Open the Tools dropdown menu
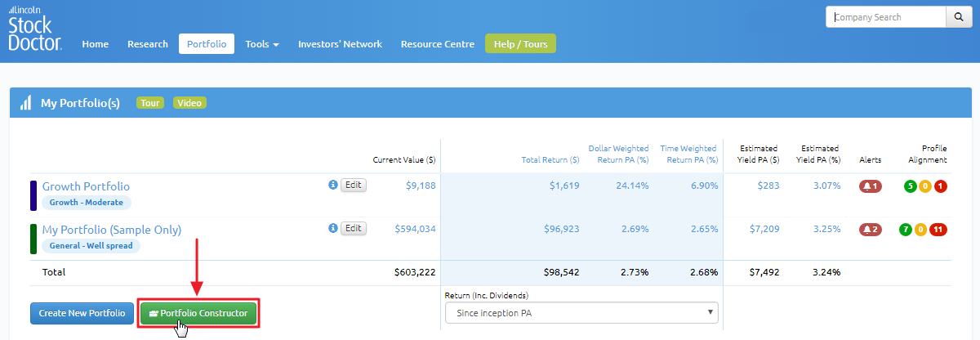Screen dimensions: 980x340 click(262, 44)
